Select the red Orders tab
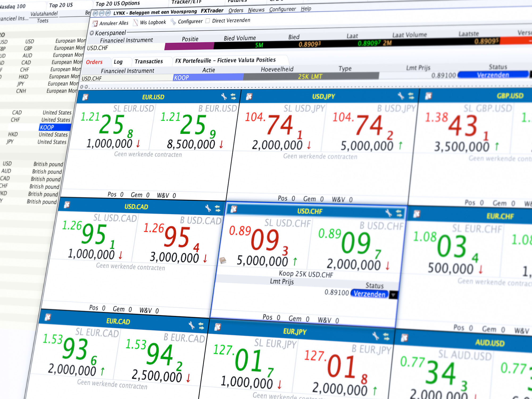The height and width of the screenshot is (399, 532). 94,62
